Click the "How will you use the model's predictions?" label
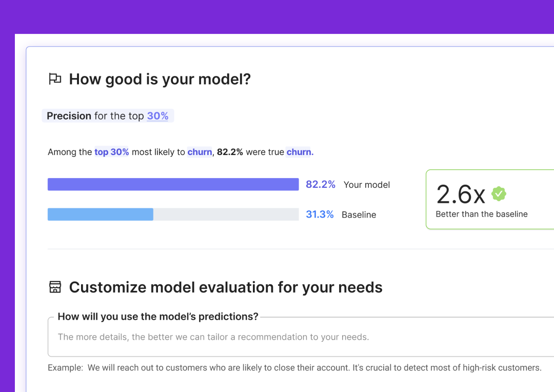 click(157, 317)
